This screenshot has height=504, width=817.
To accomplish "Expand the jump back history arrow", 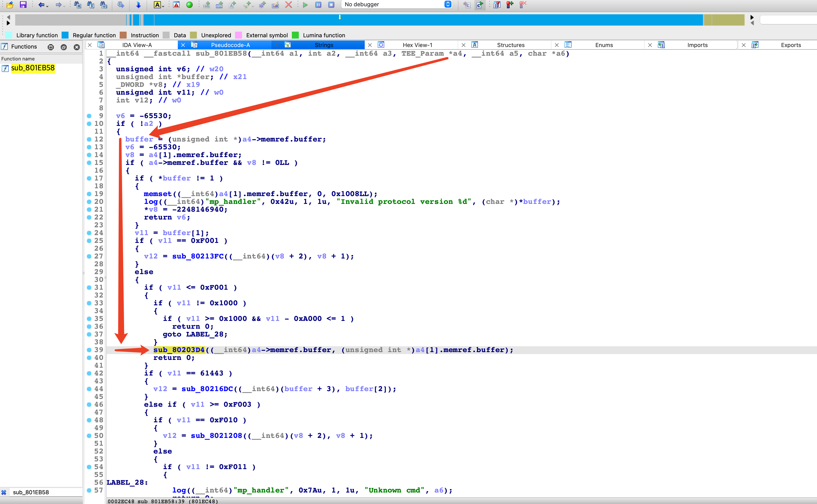I will click(47, 6).
